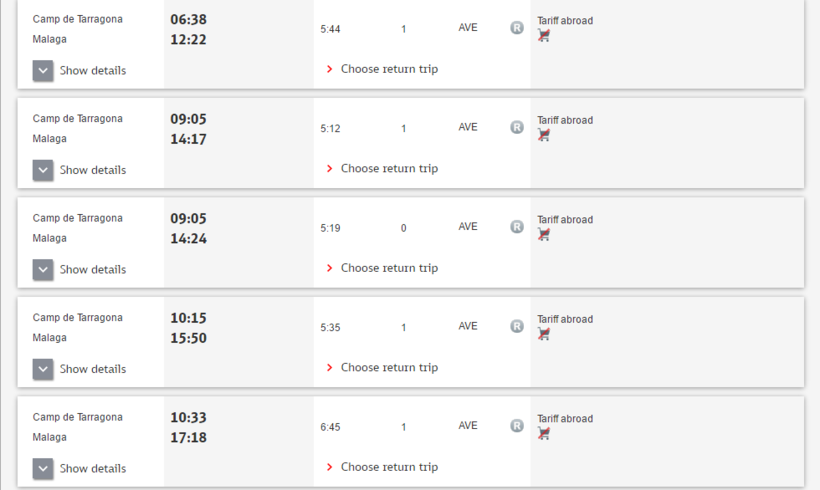Screen dimensions: 820x490
Task: Choose return trip for 06:38 departure
Action: coord(388,69)
